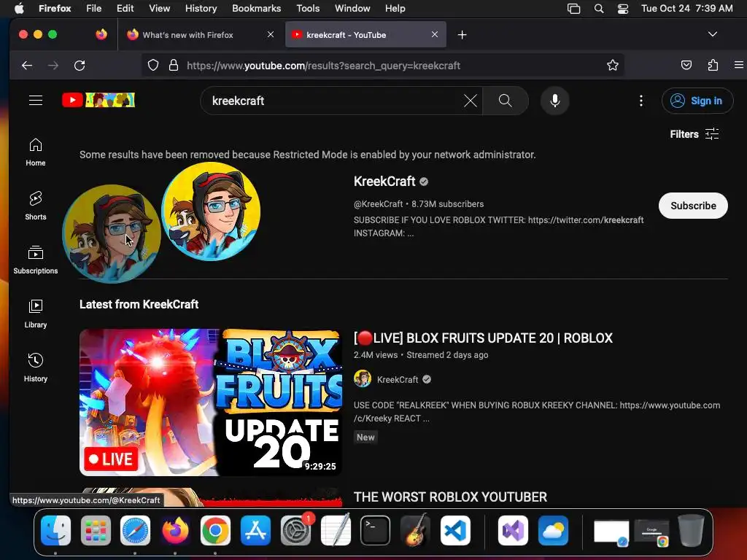Screen dimensions: 747x560
Task: Click the YouTube logo
Action: pyautogui.click(x=98, y=100)
